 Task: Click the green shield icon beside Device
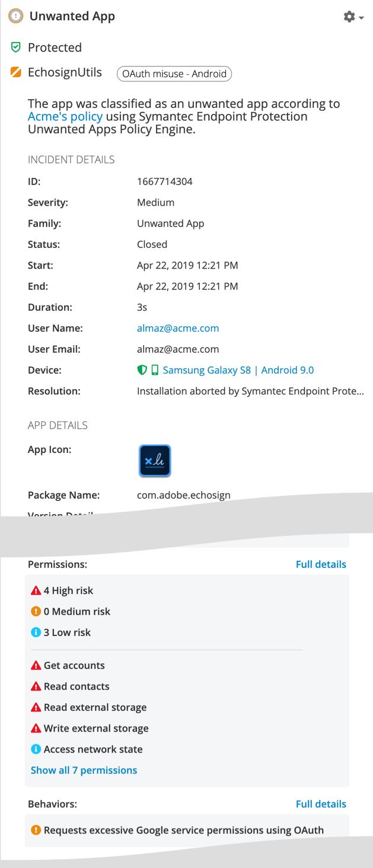[142, 370]
